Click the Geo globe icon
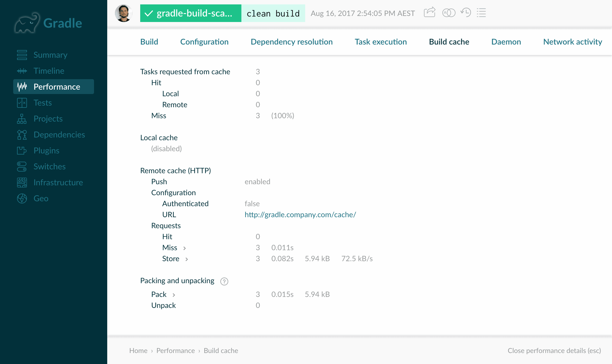The height and width of the screenshot is (364, 612). (x=22, y=198)
